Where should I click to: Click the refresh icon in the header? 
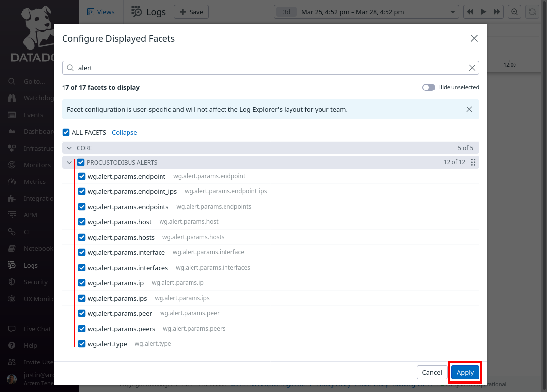532,12
